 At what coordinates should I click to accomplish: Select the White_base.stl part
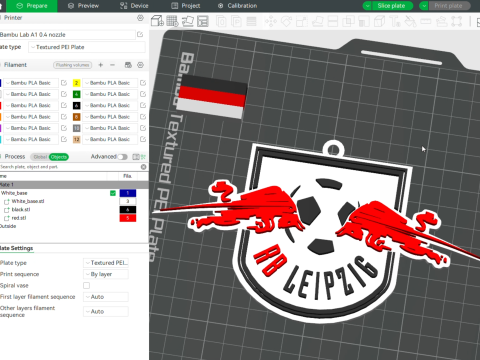pos(28,201)
